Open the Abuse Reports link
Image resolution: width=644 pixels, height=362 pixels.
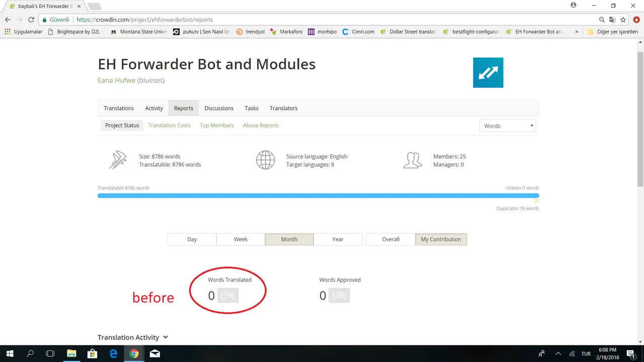(x=261, y=125)
